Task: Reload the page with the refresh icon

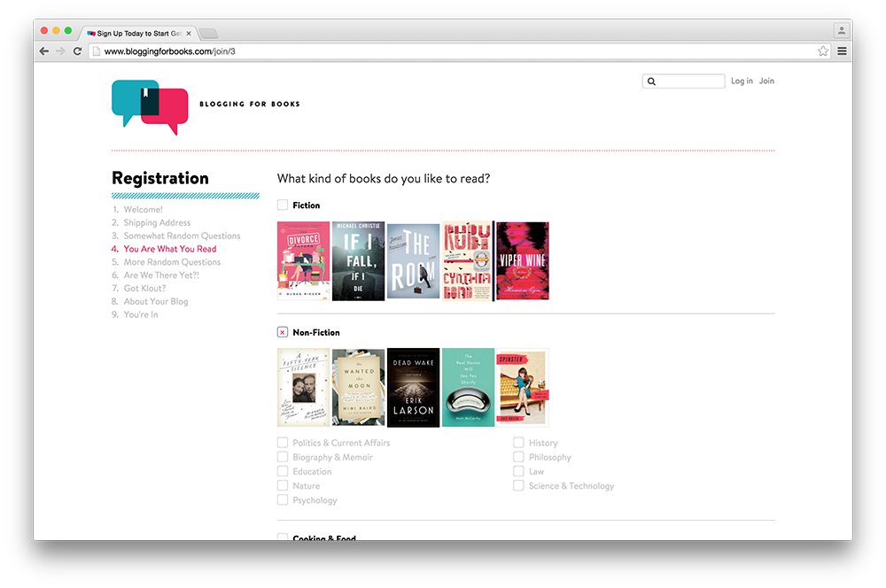Action: coord(77,51)
